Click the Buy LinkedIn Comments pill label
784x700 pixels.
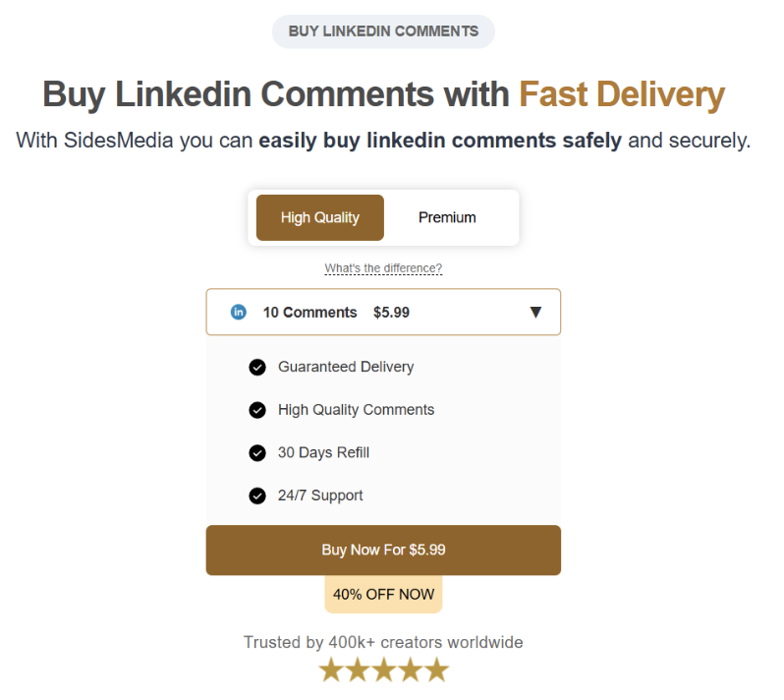pyautogui.click(x=383, y=31)
